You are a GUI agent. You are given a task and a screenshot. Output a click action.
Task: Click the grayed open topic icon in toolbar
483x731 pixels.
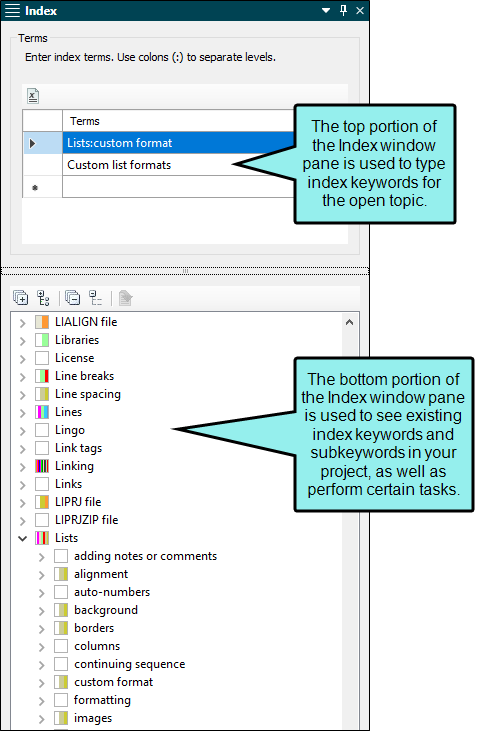125,297
